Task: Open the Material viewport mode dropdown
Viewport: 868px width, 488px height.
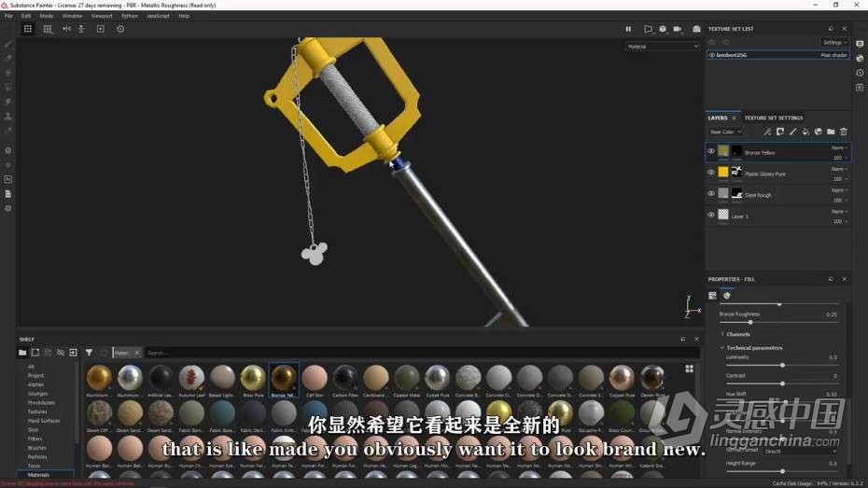Action: point(663,47)
